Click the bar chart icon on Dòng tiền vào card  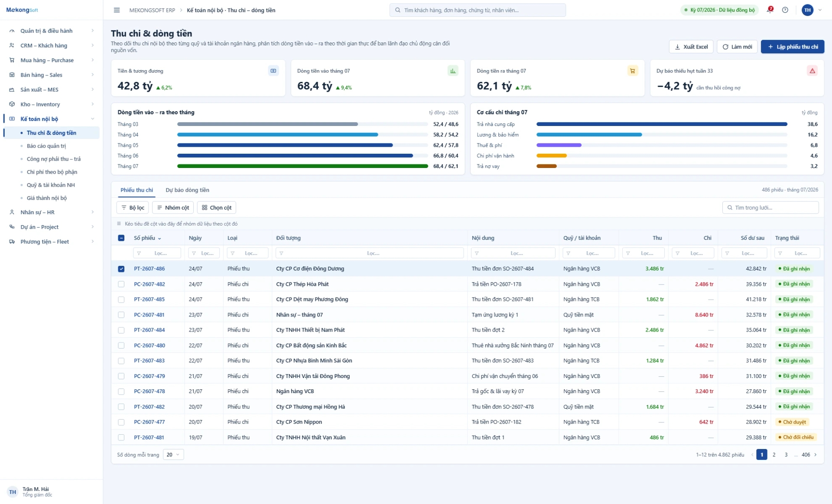[453, 71]
